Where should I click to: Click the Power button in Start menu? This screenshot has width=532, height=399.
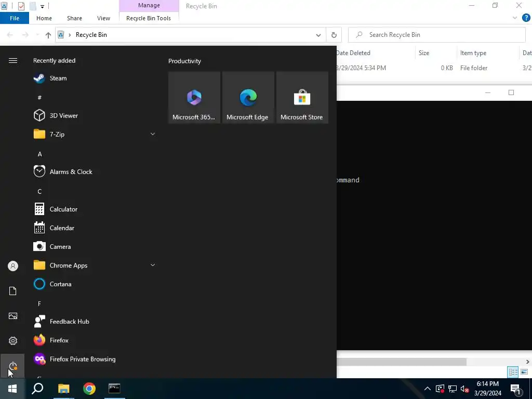pyautogui.click(x=13, y=366)
